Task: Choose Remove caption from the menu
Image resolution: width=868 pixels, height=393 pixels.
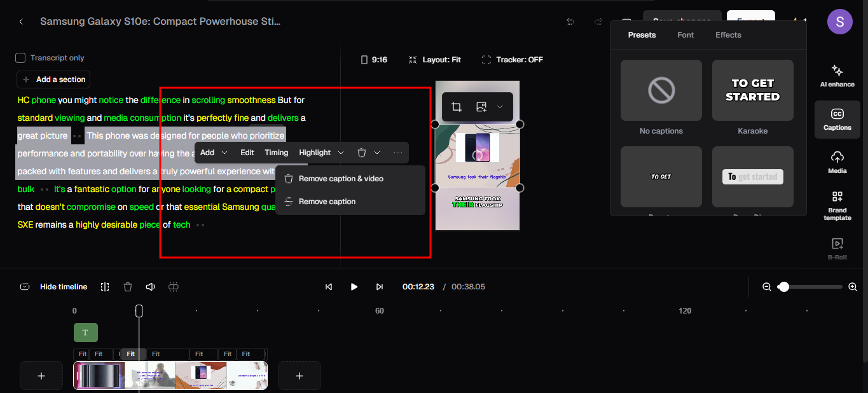Action: (x=350, y=202)
